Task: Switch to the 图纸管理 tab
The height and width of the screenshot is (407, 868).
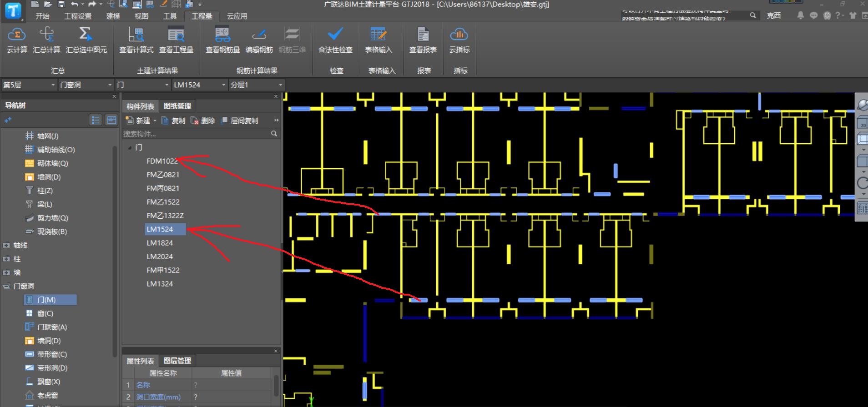Action: click(x=177, y=106)
